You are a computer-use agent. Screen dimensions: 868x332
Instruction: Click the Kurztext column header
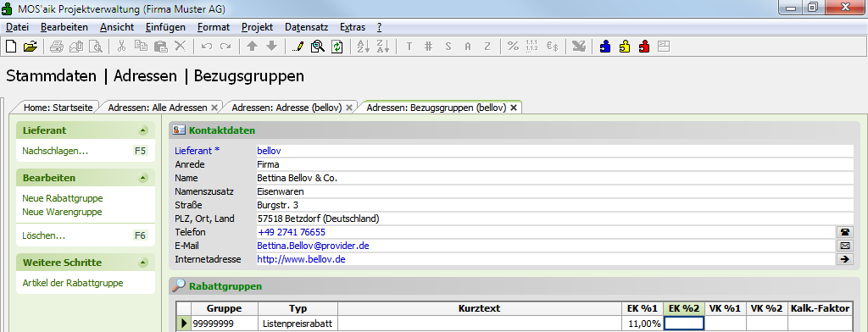point(480,309)
